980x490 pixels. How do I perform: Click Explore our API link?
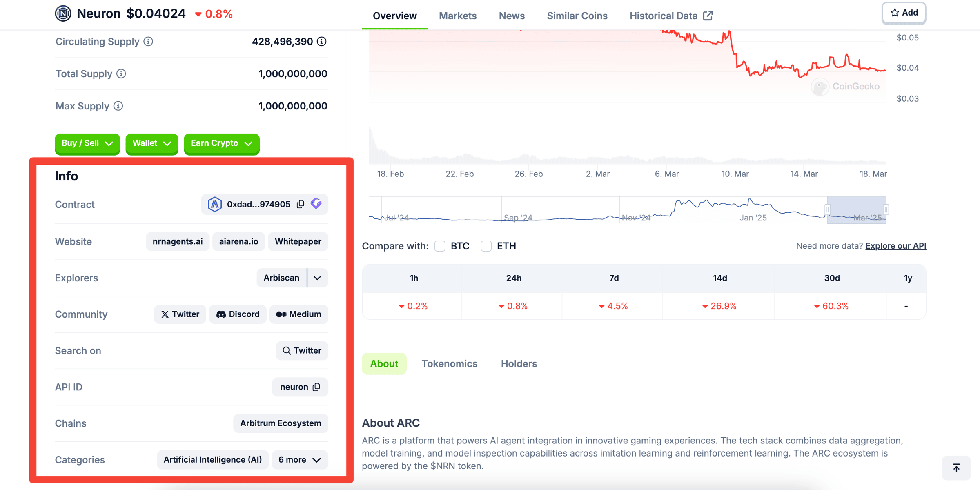tap(895, 246)
